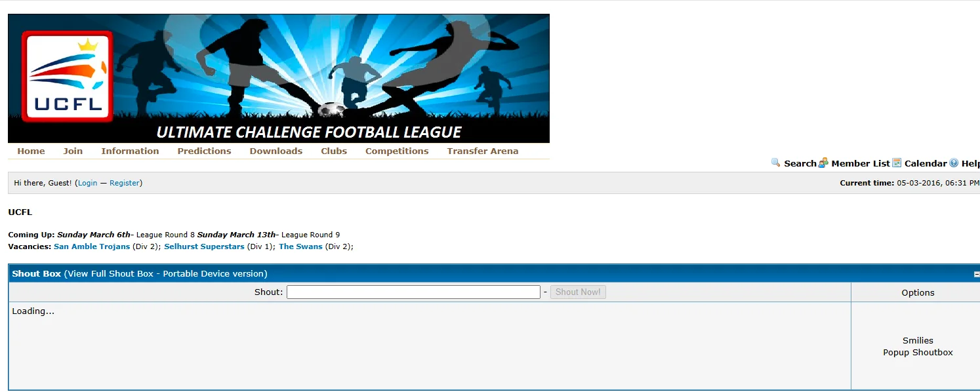980x392 pixels.
Task: Open Selhurst Superstars vacancy
Action: tap(204, 246)
